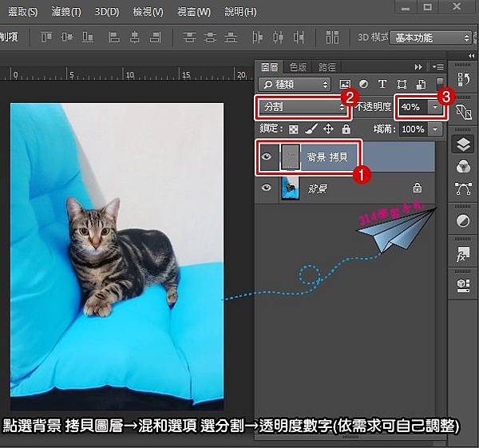This screenshot has width=479, height=448.
Task: Open the 3D(D) menu
Action: coord(107,12)
